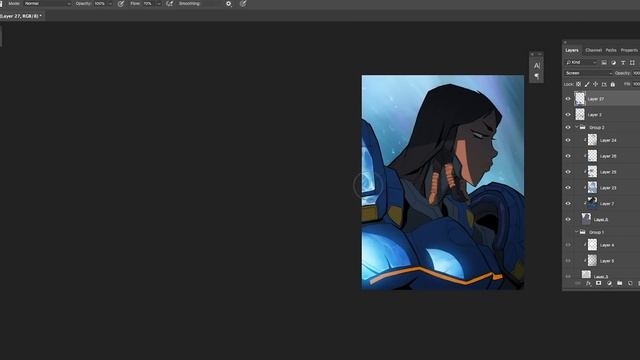Switch to the Layers tab
The image size is (640, 360).
[x=572, y=50]
